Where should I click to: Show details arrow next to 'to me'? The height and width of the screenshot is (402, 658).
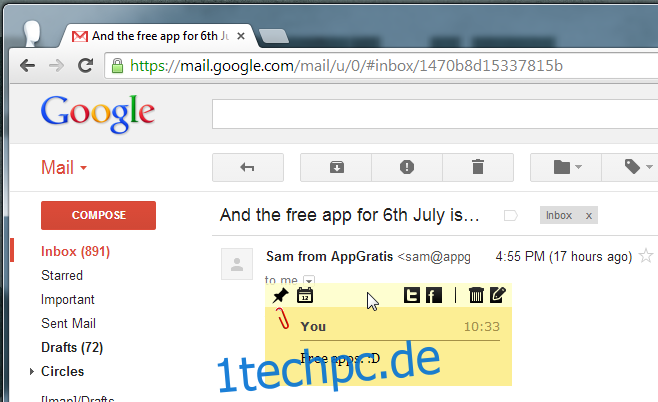[309, 280]
